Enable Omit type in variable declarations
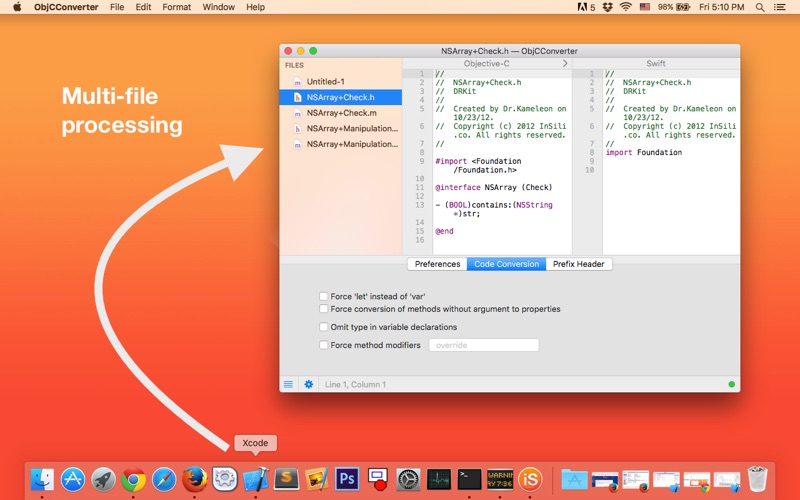Viewport: 800px width, 500px height. [323, 327]
